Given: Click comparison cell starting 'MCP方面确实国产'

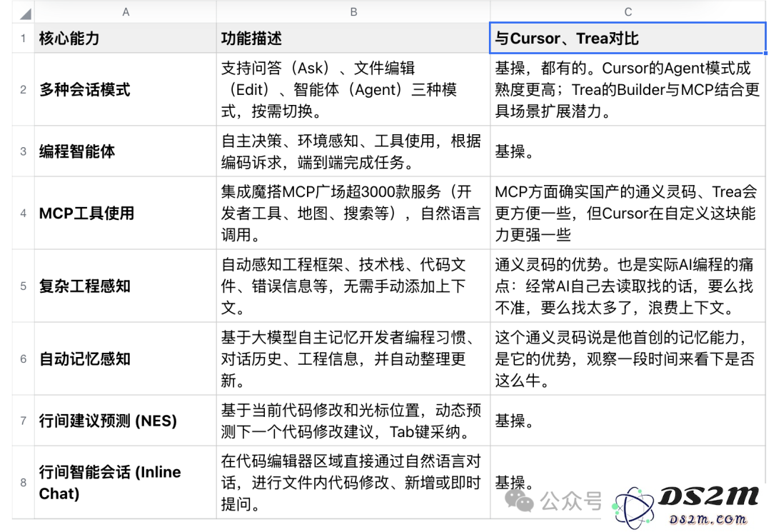Looking at the screenshot, I should (628, 213).
